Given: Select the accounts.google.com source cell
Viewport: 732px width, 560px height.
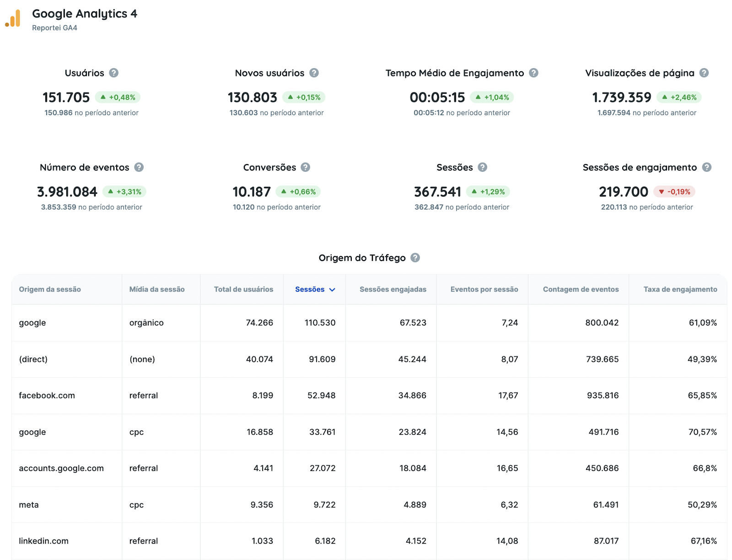Looking at the screenshot, I should click(x=61, y=468).
